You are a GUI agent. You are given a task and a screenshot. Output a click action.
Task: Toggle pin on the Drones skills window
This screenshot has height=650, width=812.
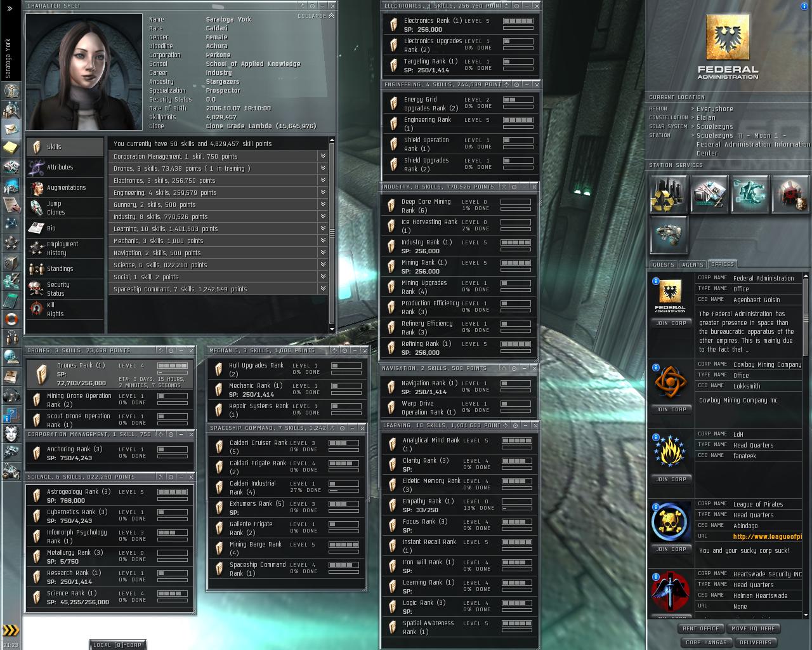[x=171, y=350]
